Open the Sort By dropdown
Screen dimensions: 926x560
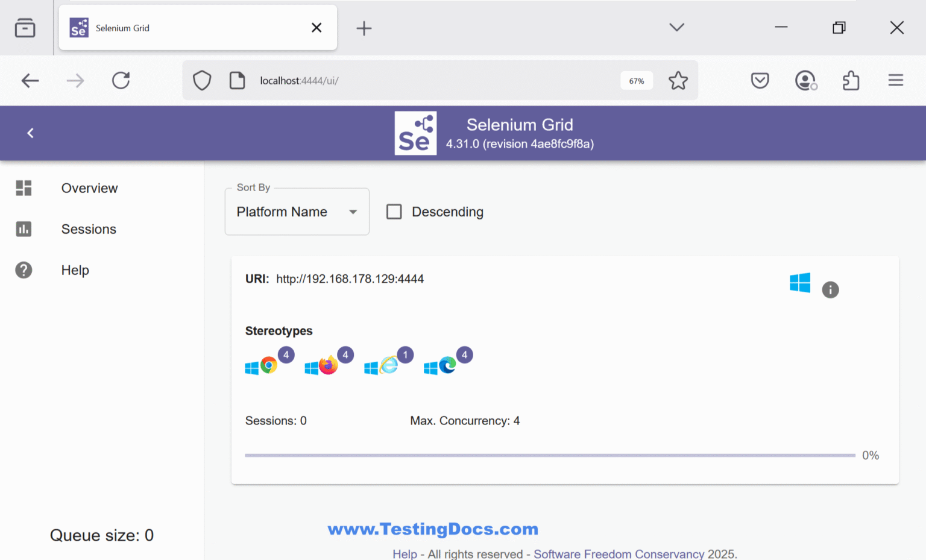pyautogui.click(x=297, y=212)
